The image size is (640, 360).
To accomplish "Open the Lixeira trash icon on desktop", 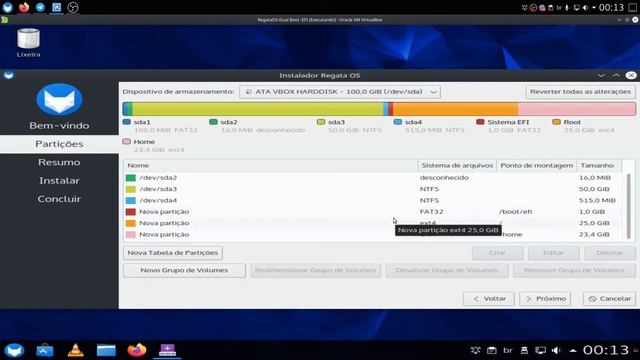I will 28,42.
